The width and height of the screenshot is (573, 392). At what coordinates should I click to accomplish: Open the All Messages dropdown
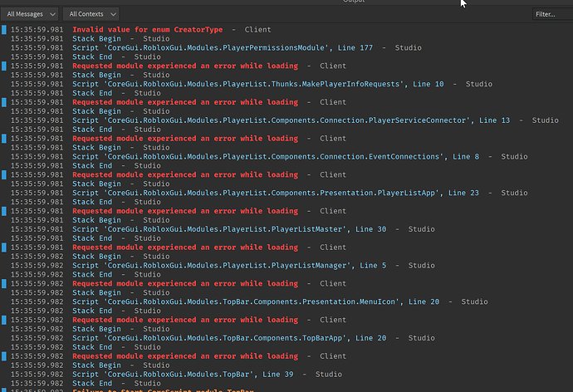pos(30,14)
